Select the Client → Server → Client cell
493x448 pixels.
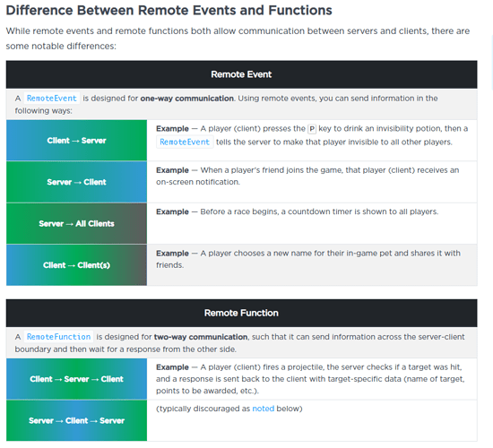click(76, 379)
